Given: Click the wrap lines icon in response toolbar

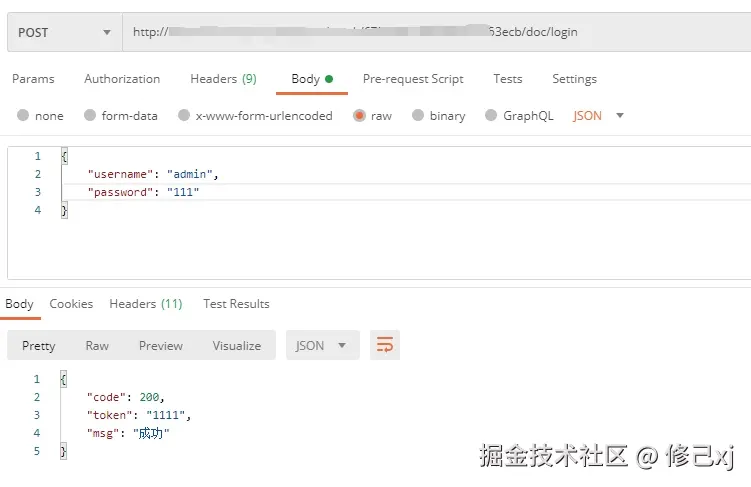Looking at the screenshot, I should (x=384, y=345).
